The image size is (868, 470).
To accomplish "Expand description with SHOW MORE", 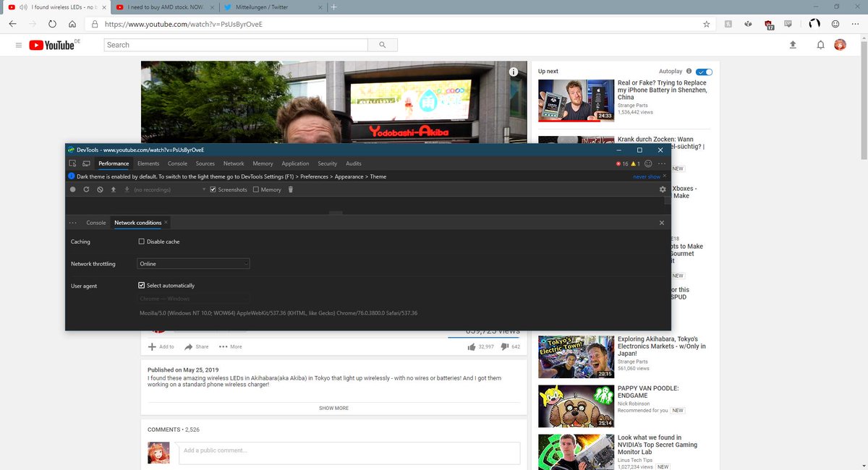I will [x=333, y=408].
